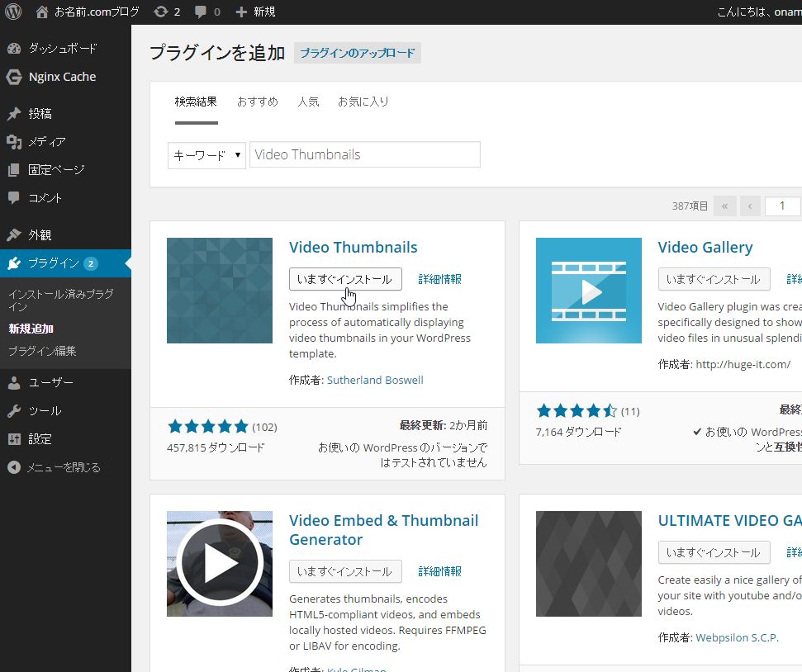Open コメント comments sidebar icon
This screenshot has height=672, width=802.
click(14, 198)
